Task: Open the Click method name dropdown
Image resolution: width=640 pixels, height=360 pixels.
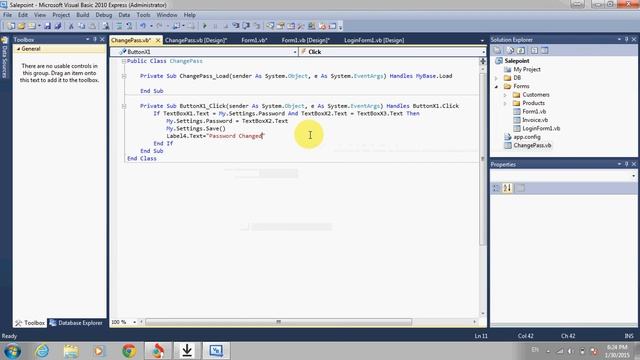Action: coord(483,52)
